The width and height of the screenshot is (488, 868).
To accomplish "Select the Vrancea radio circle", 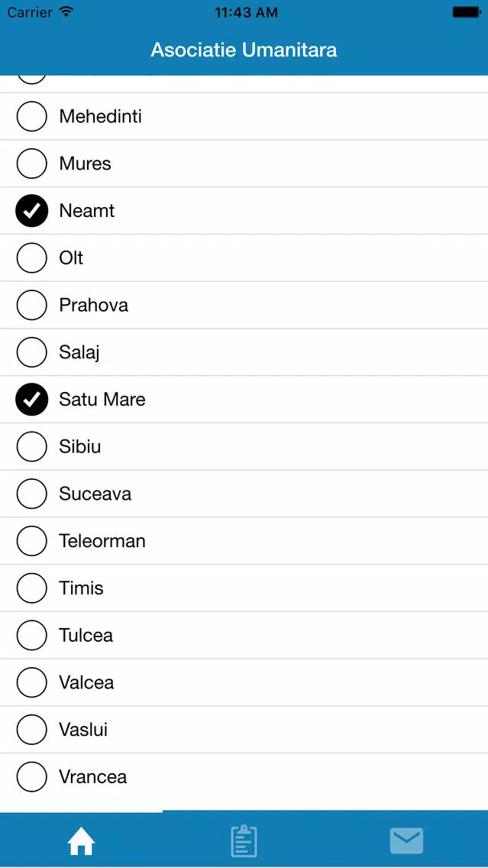I will tap(31, 776).
